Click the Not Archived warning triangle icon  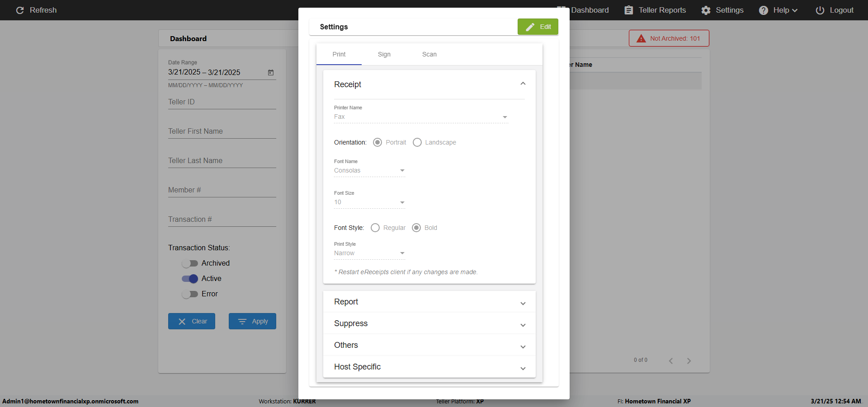(x=641, y=38)
